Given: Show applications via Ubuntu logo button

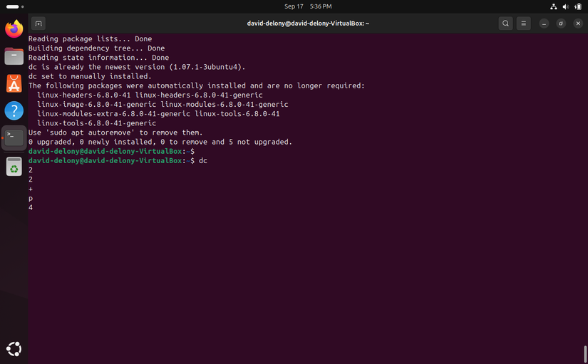Looking at the screenshot, I should 14,349.
